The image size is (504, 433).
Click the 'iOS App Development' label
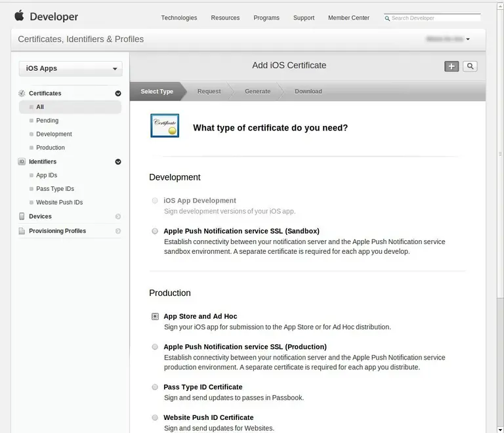[199, 201]
